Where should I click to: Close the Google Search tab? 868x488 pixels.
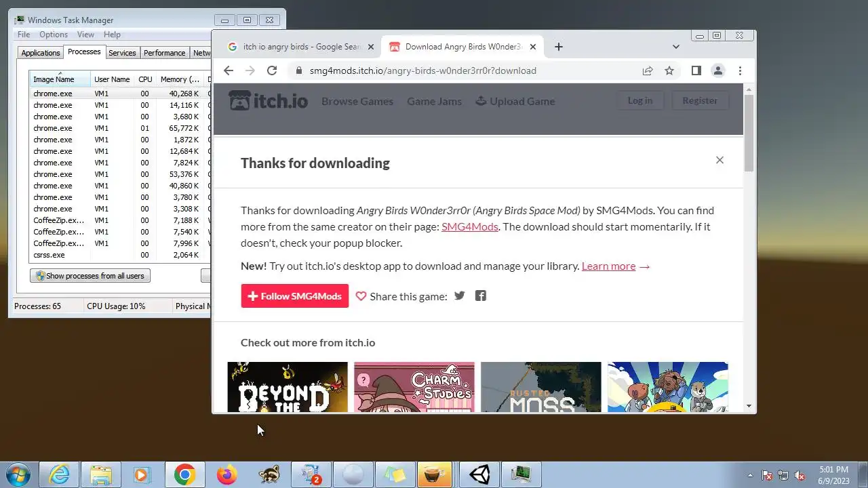370,47
